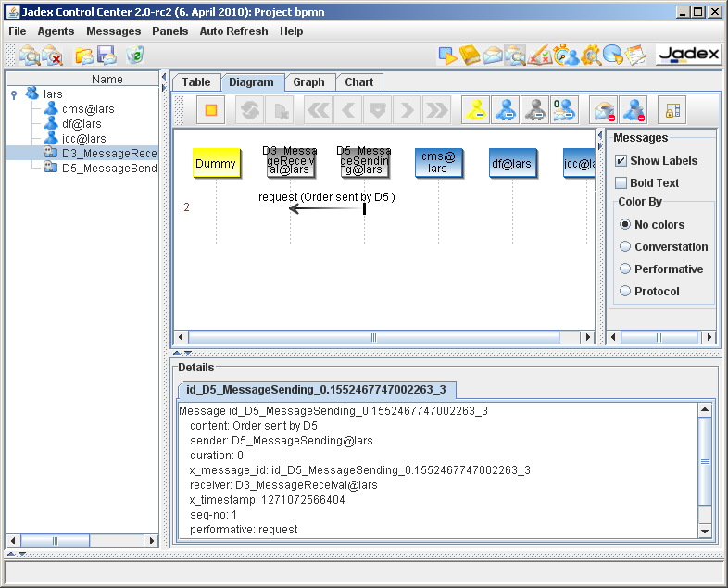Enable the Bold Text checkbox
Image resolution: width=728 pixels, height=588 pixels.
pos(621,183)
